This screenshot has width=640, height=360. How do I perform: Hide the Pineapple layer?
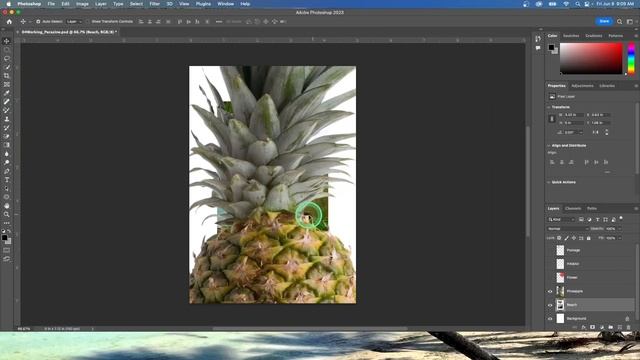[x=550, y=291]
